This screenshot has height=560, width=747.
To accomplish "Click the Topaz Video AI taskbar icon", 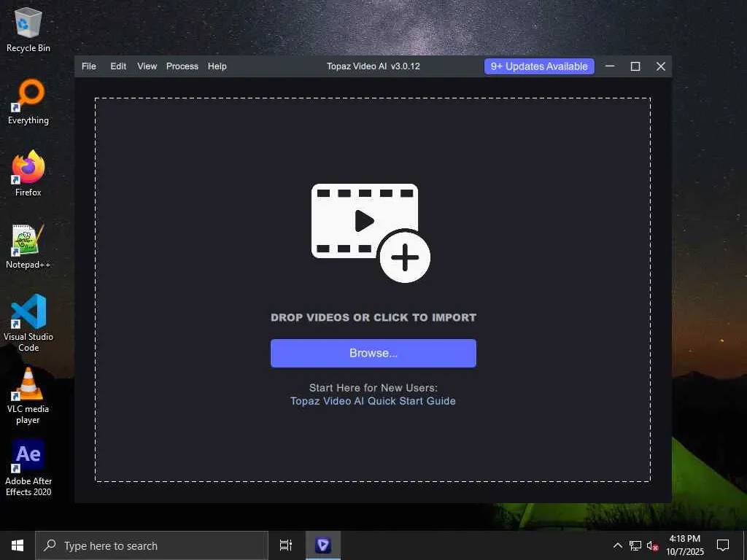I will point(323,545).
